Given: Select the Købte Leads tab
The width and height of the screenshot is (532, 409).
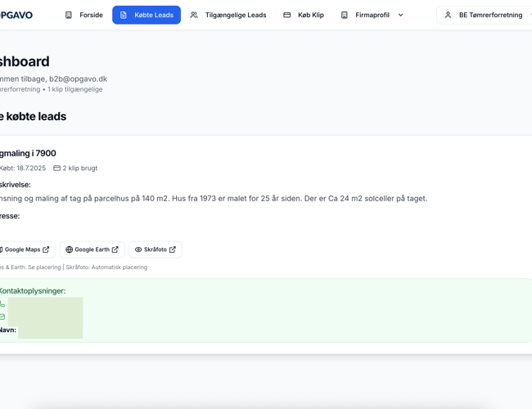Looking at the screenshot, I should [x=153, y=15].
